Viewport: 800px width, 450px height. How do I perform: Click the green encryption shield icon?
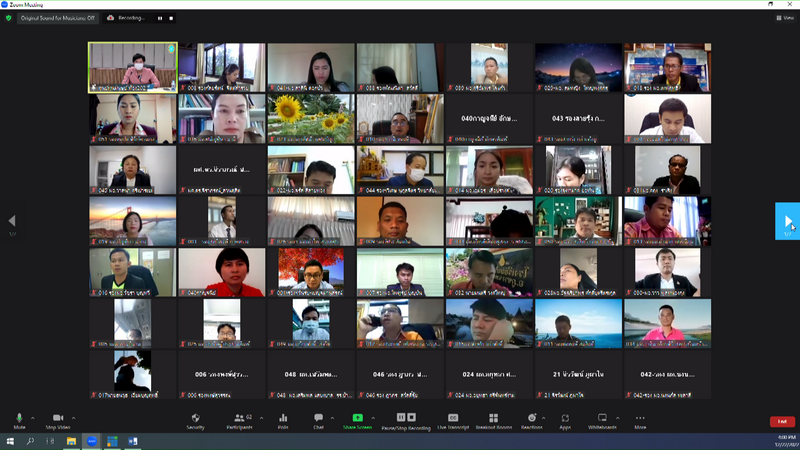click(x=8, y=18)
